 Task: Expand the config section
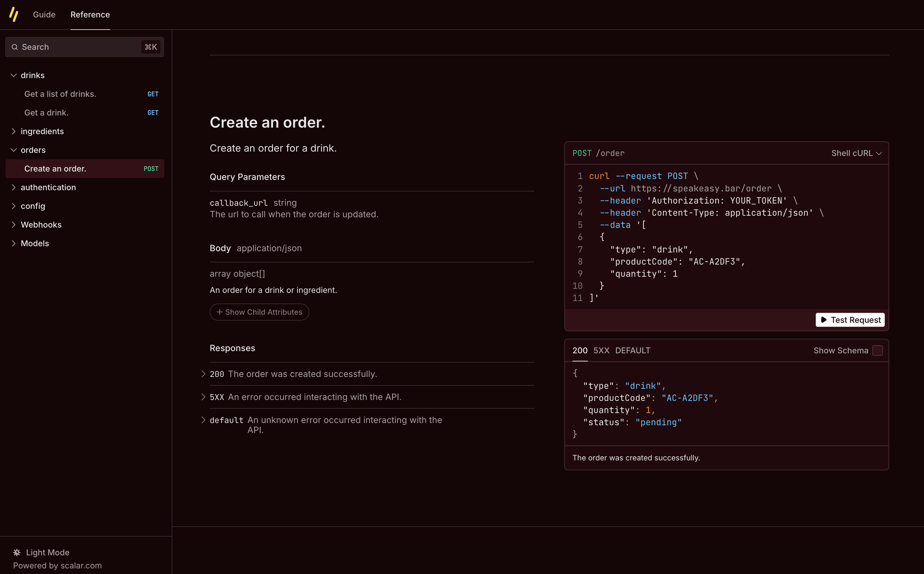click(14, 206)
